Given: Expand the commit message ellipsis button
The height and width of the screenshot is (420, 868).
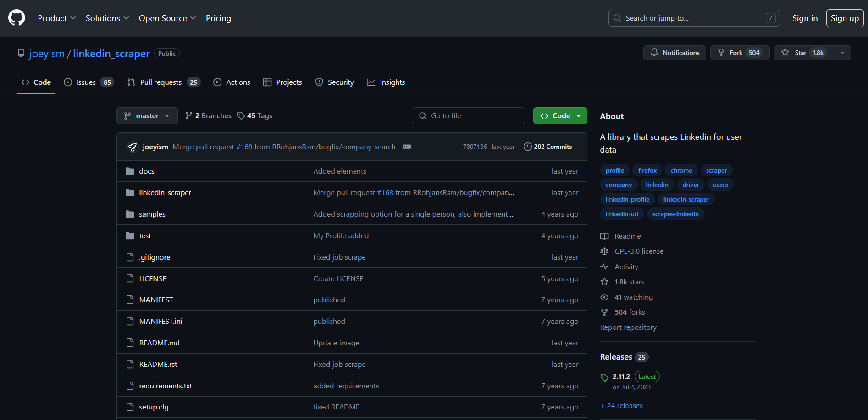Looking at the screenshot, I should tap(407, 147).
